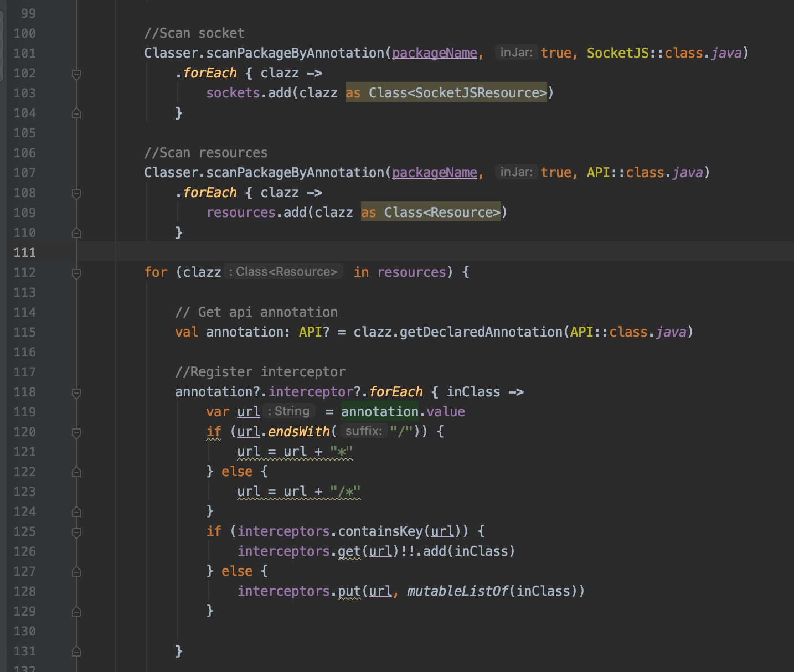Collapse the for-loop fold marker at line 112
The height and width of the screenshot is (672, 794).
76,272
